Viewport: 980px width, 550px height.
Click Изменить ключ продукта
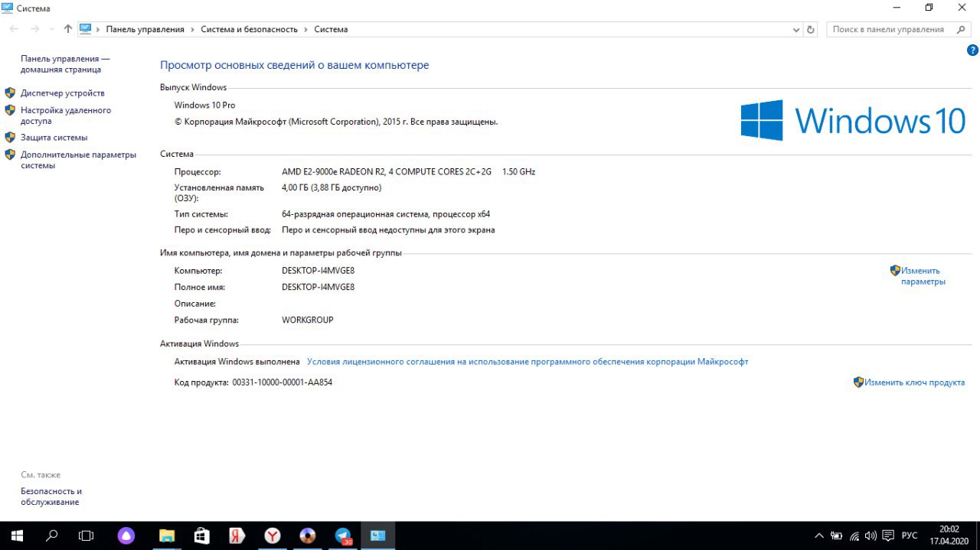914,382
